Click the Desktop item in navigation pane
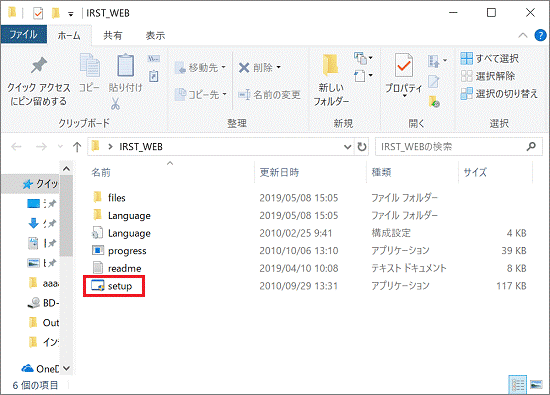The width and height of the screenshot is (550, 395). tap(34, 203)
